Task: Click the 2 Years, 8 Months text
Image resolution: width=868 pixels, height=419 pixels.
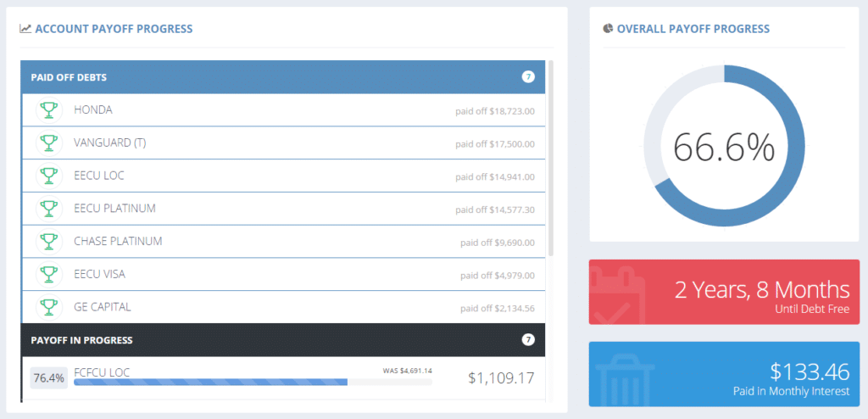Action: [762, 290]
